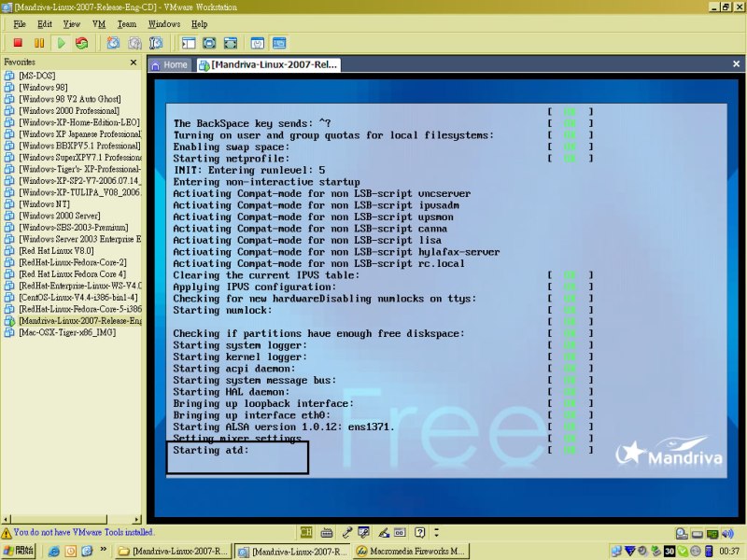Open the language bar options arrow

pos(436,532)
